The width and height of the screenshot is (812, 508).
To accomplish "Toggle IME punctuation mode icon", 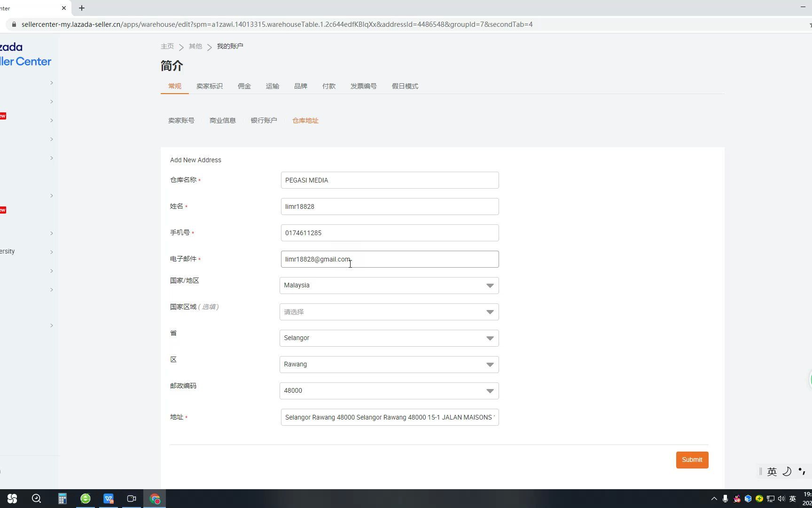I will 802,471.
